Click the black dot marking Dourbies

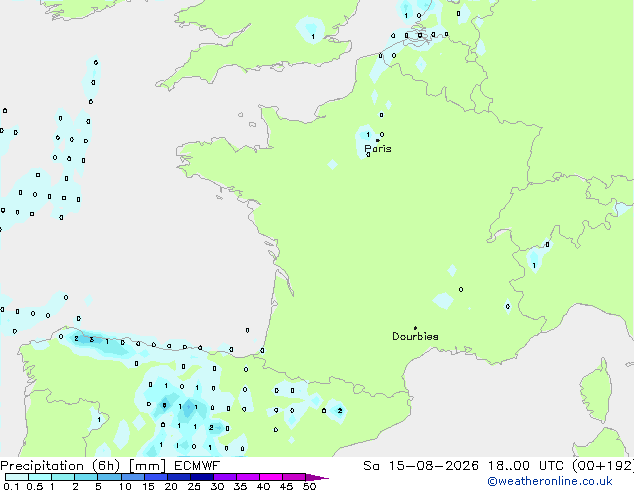(415, 328)
